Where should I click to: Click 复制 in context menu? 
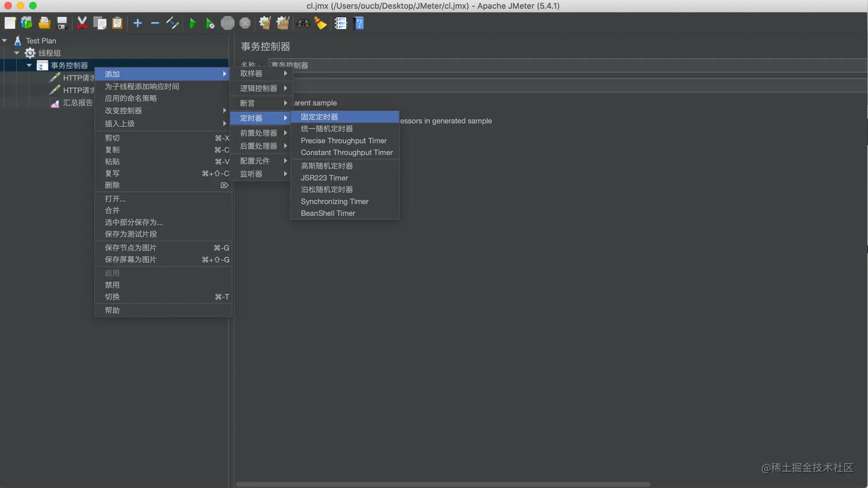tap(163, 150)
